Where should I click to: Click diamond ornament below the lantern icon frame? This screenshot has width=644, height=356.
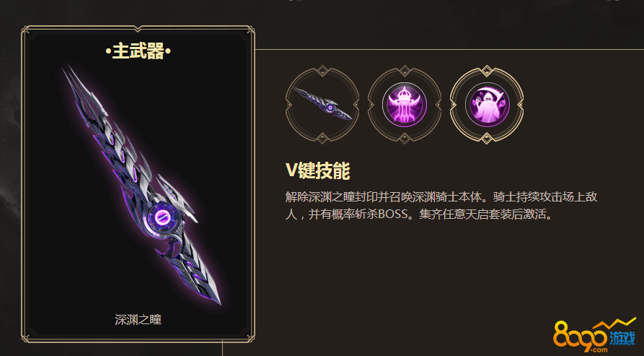(404, 138)
